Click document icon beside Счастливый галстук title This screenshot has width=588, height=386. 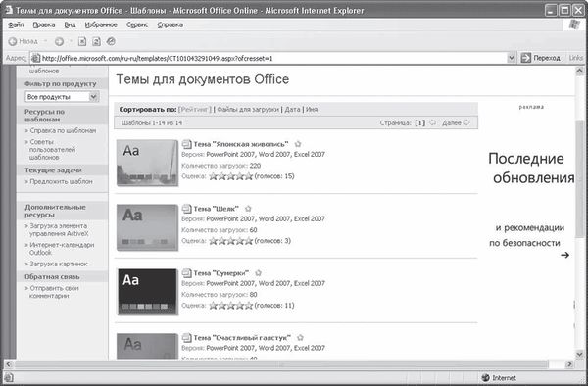[187, 338]
